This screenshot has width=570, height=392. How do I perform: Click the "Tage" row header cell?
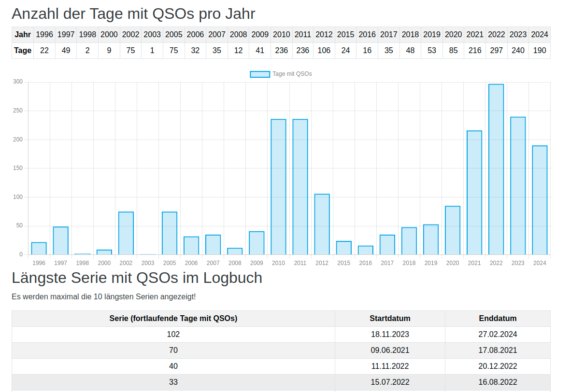click(23, 50)
